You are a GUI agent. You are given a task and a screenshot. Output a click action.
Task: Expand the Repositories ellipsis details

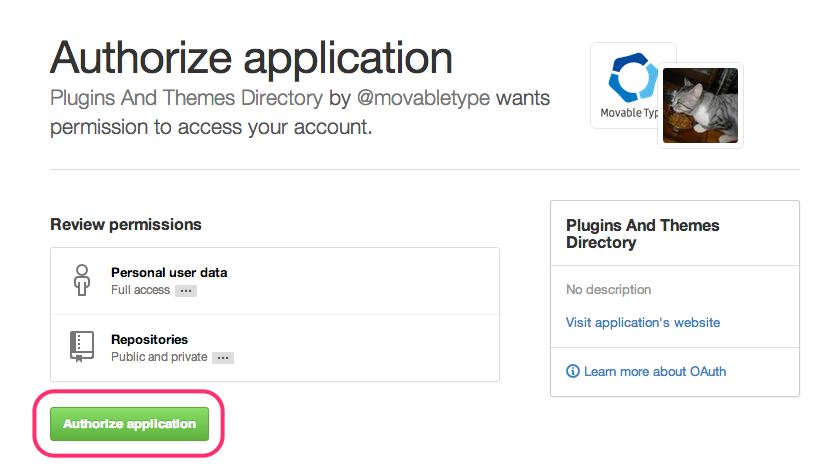click(223, 358)
